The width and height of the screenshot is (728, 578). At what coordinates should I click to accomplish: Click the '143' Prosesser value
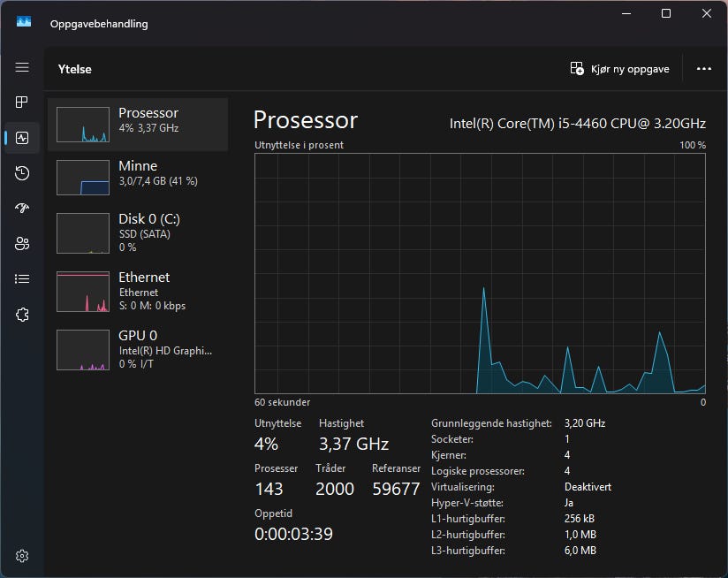coord(269,489)
